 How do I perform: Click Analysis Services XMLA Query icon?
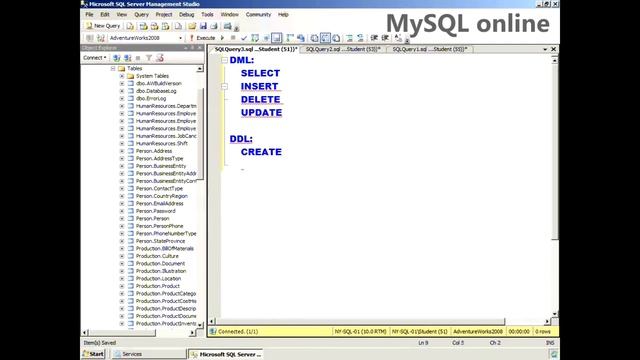pyautogui.click(x=165, y=26)
